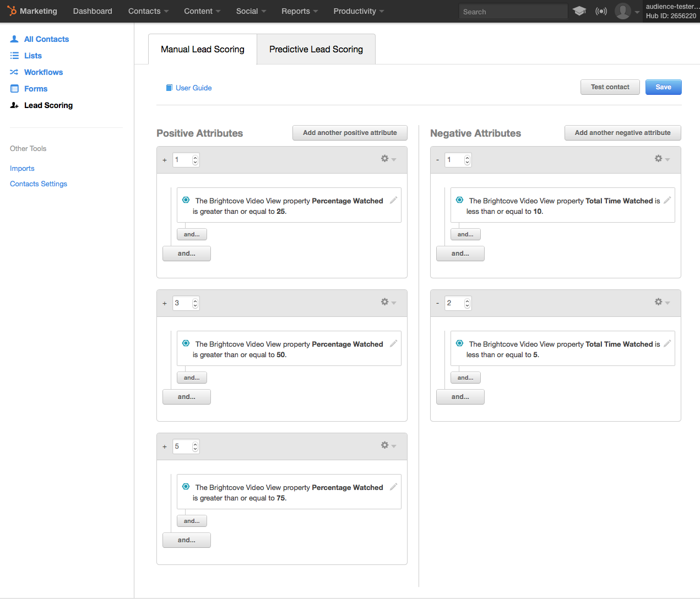Click the Forms sidebar icon

pos(14,89)
